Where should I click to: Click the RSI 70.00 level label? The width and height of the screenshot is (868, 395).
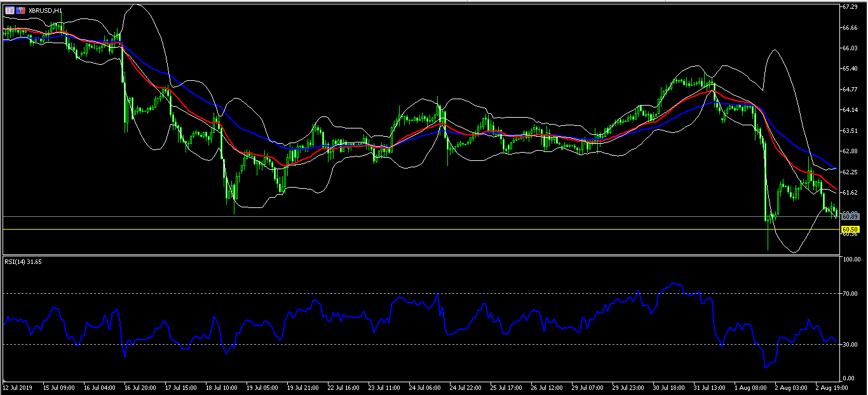850,294
